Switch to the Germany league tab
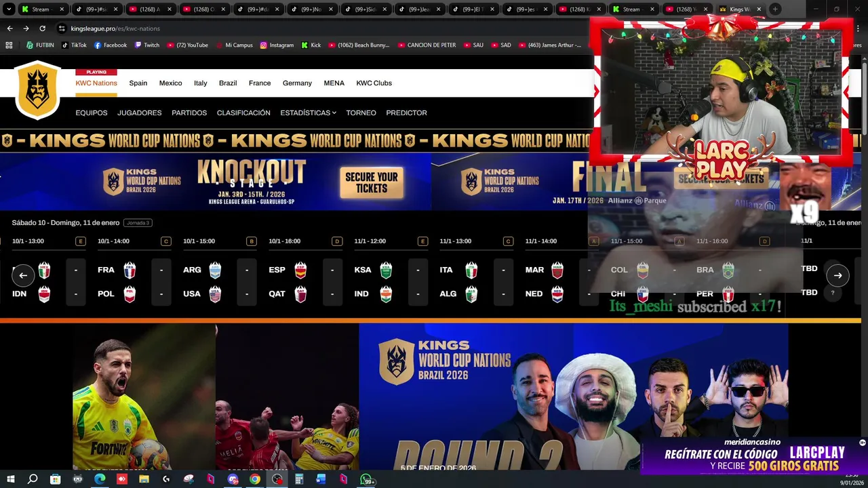 [297, 83]
